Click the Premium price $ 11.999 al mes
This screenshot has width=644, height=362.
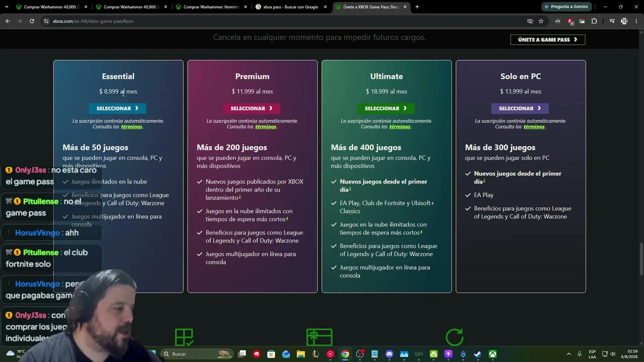pos(252,92)
